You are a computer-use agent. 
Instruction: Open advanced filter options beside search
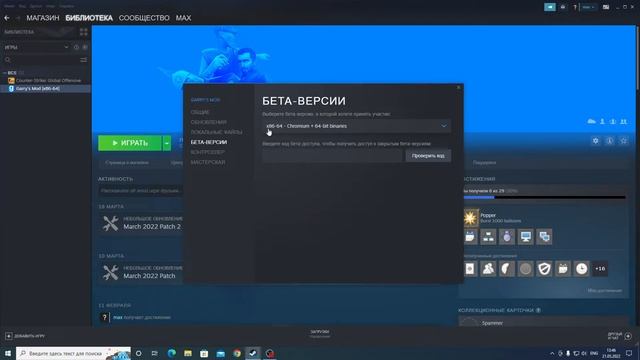click(84, 60)
